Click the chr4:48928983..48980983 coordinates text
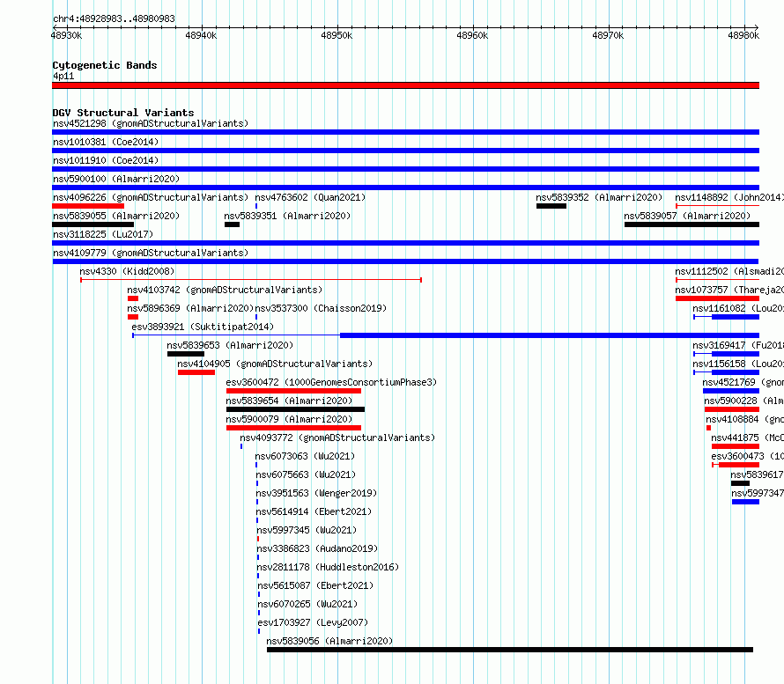 point(114,19)
